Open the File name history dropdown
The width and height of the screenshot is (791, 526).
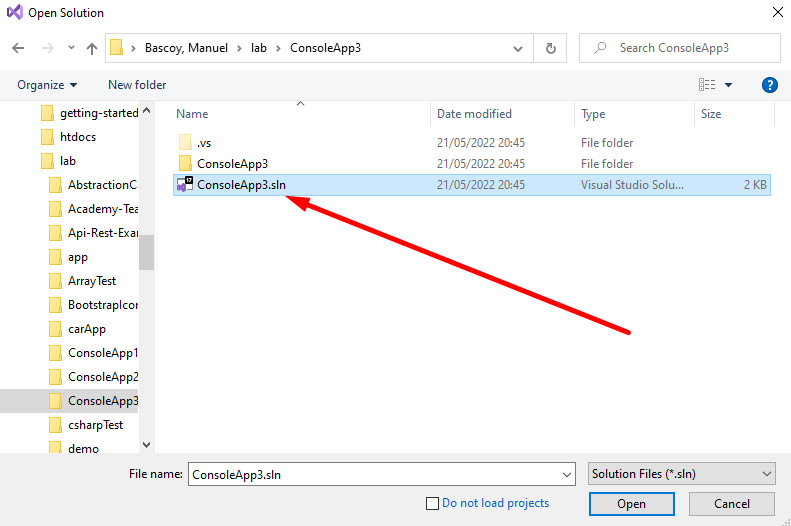(566, 474)
